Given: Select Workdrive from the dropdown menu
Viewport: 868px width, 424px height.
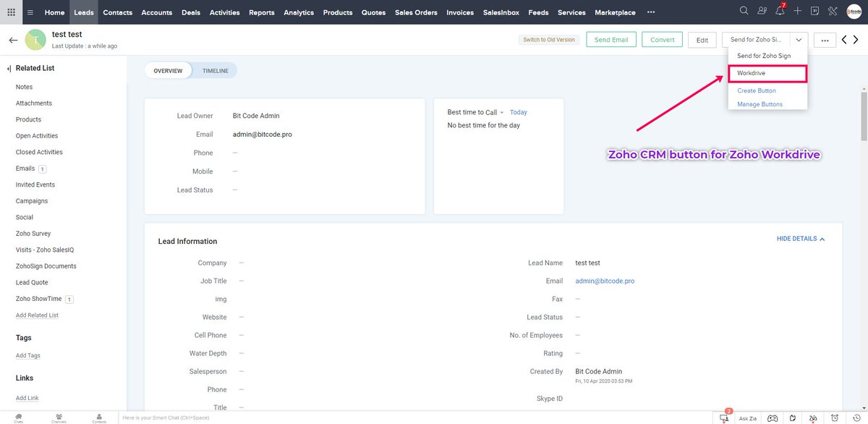Looking at the screenshot, I should [767, 73].
